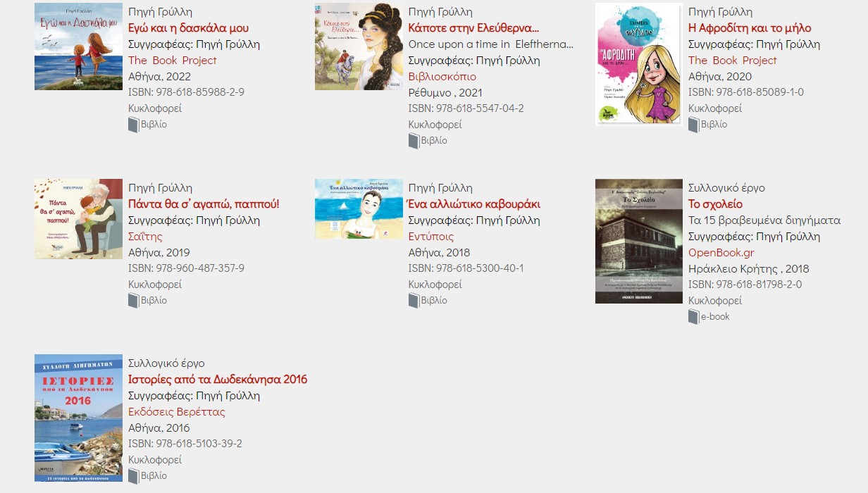
Task: Go to the OpenBook.gr publisher link
Action: pyautogui.click(x=721, y=253)
